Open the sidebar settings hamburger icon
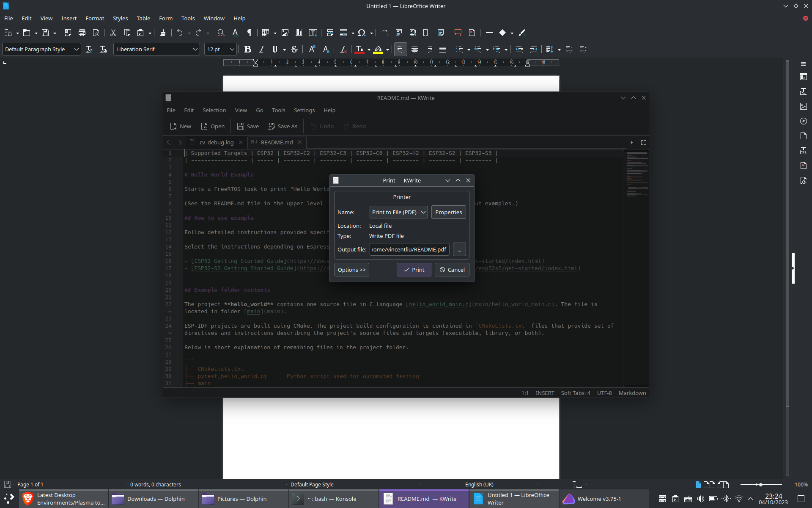 coord(803,63)
